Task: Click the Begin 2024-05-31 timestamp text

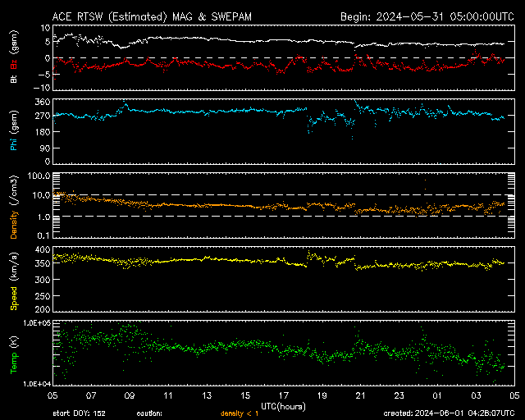Action: 426,16
